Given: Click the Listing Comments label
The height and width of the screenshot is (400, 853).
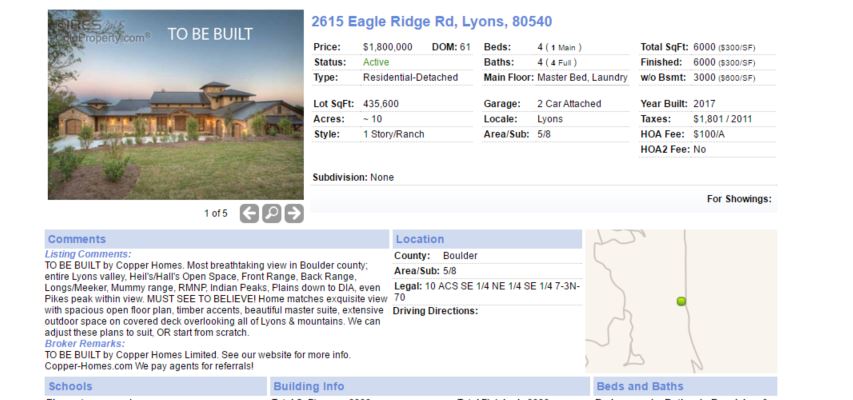Looking at the screenshot, I should coord(88,254).
